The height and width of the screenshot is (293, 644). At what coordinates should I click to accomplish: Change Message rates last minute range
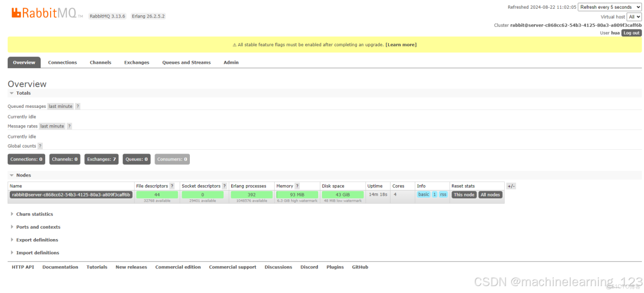tap(52, 126)
